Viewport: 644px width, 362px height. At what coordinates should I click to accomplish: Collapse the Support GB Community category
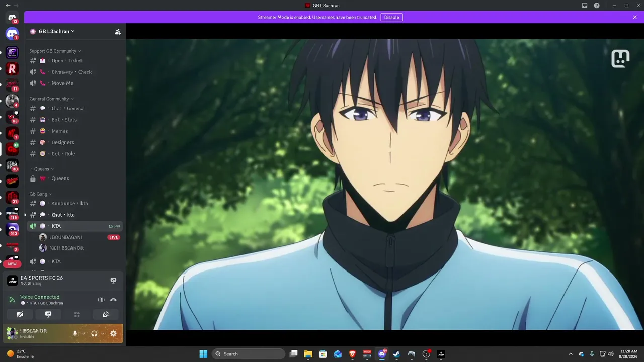point(55,51)
